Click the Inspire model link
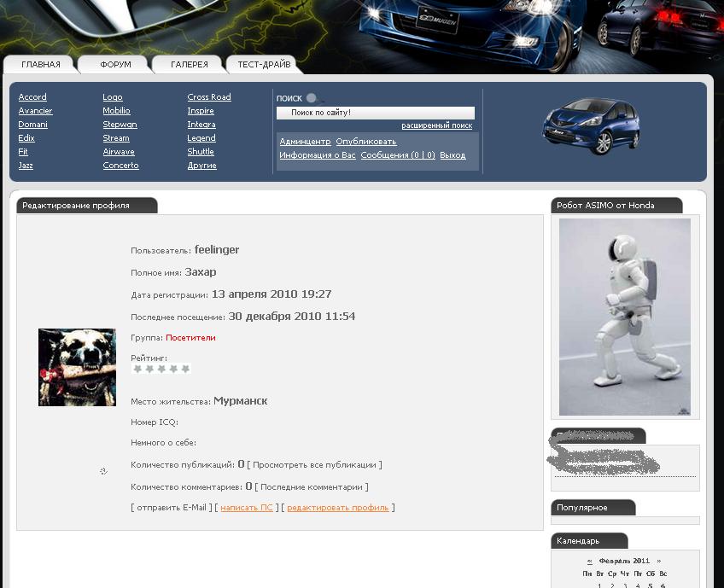Viewport: 724px width, 588px height. [201, 111]
